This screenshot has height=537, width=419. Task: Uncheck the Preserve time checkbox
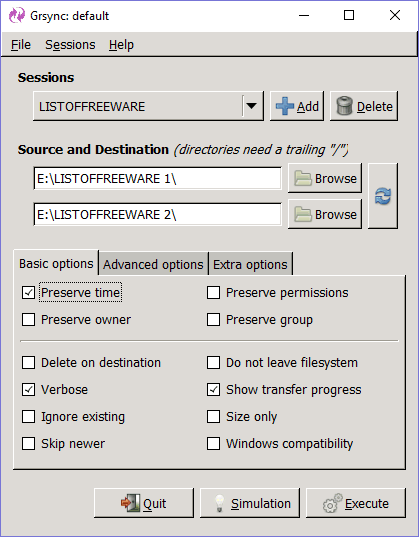coord(28,292)
